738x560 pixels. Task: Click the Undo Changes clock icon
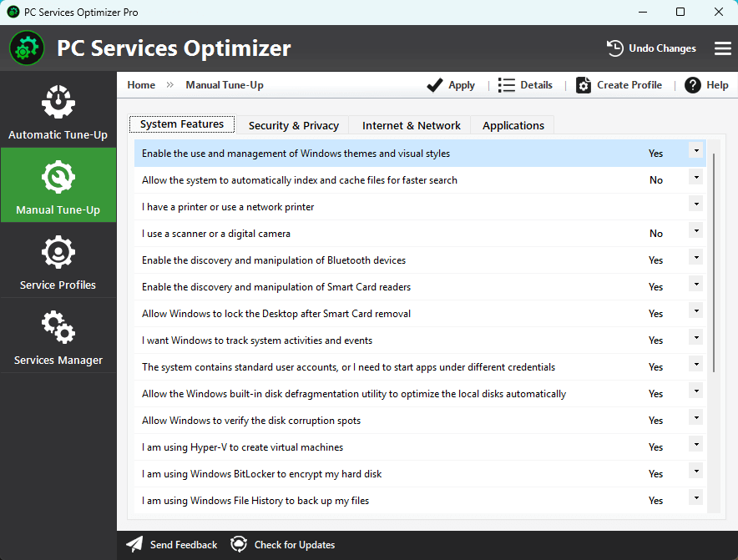(614, 48)
